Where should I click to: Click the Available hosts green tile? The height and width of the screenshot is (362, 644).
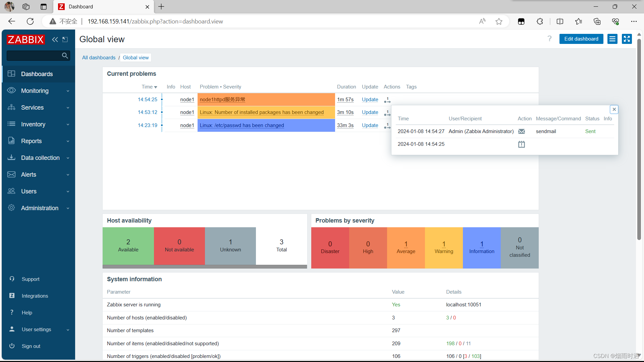coord(128,246)
